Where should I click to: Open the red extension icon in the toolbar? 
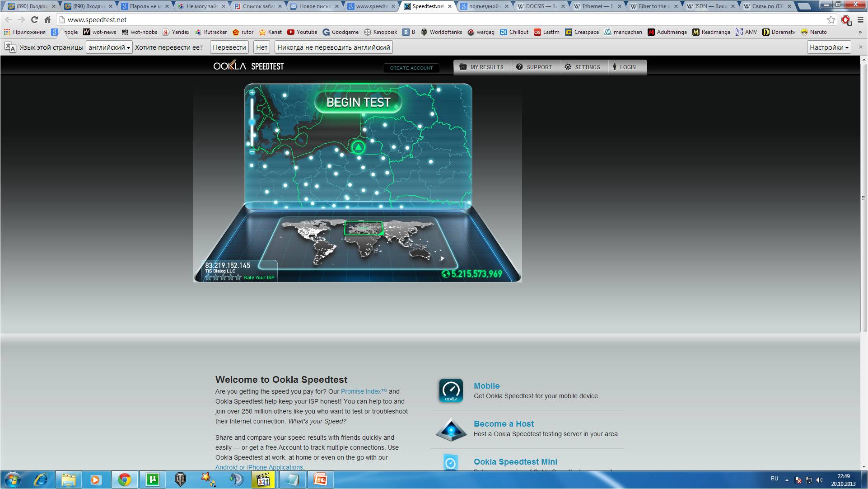pos(846,20)
